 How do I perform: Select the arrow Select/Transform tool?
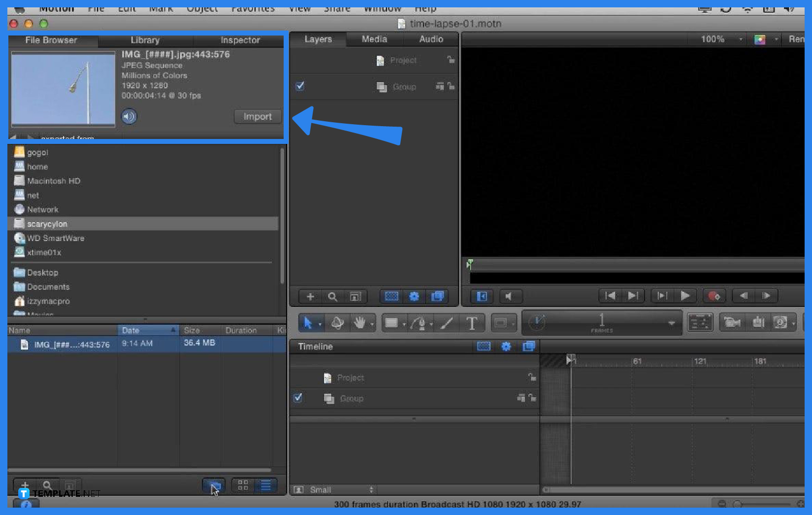[x=308, y=323]
